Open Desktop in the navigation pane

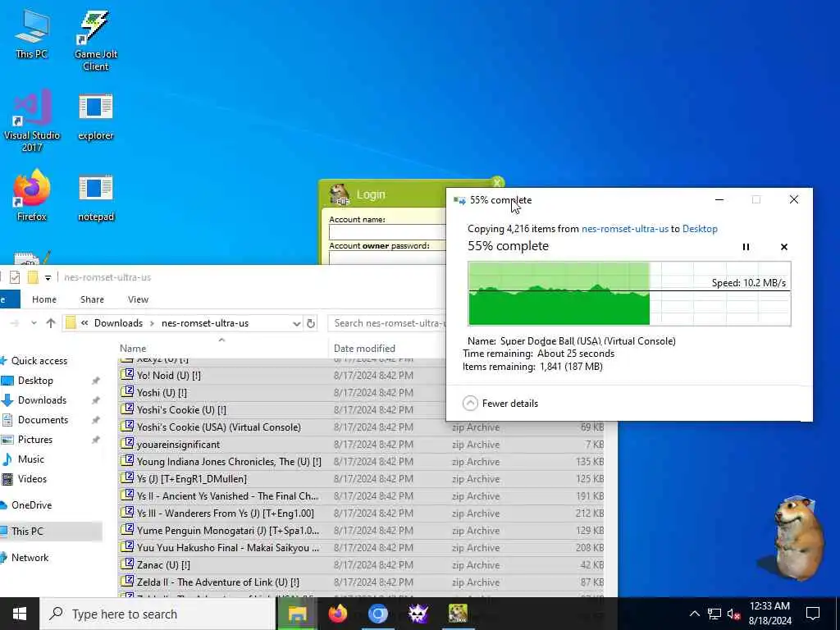pos(35,381)
